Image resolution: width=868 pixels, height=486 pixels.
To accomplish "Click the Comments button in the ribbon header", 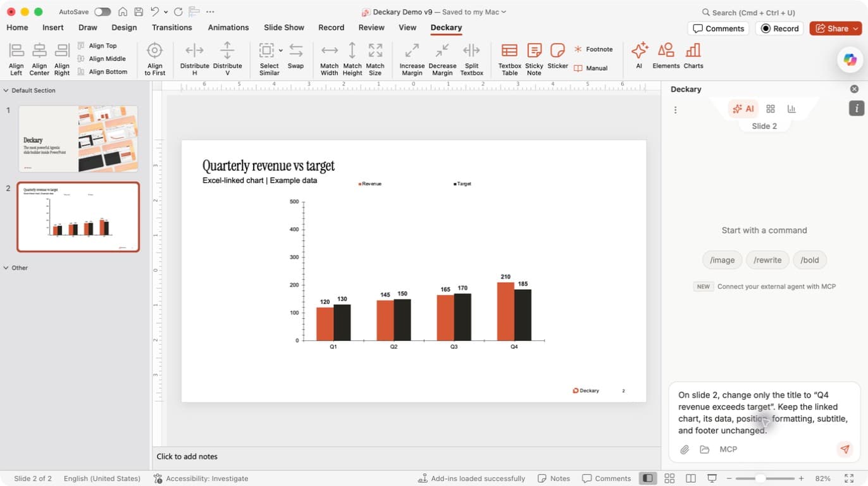I will [718, 28].
